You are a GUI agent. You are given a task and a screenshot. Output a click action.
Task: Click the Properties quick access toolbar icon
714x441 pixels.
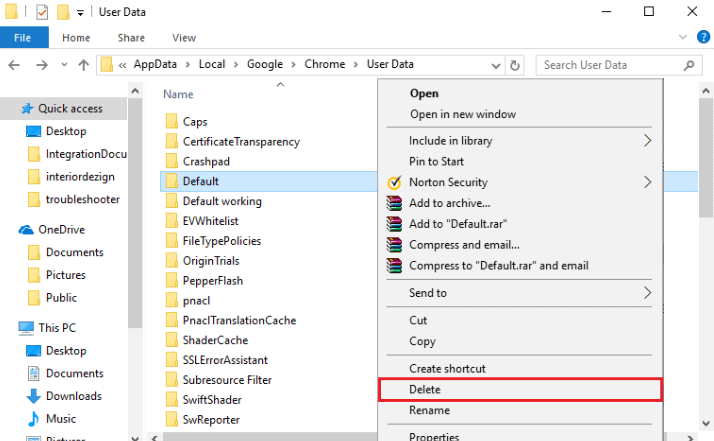tap(42, 12)
